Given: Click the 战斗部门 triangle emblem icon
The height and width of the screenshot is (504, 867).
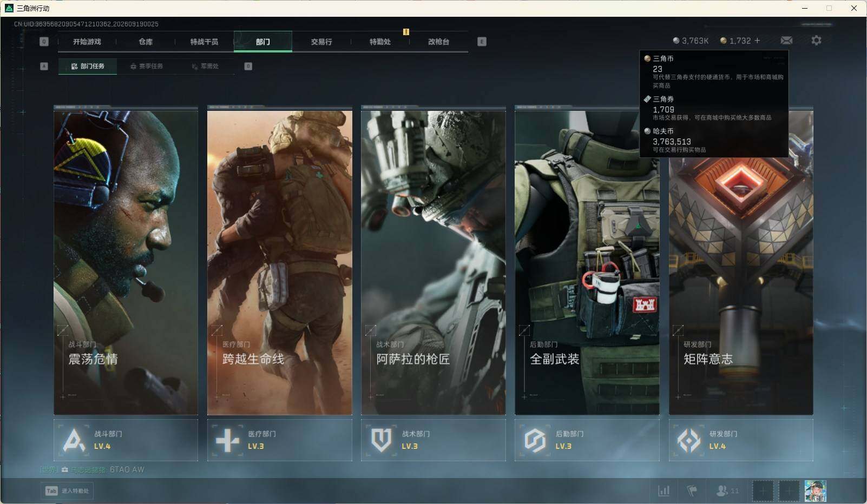Looking at the screenshot, I should [x=74, y=440].
